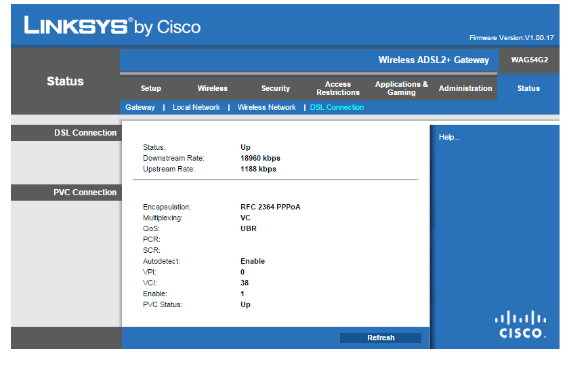Click the Encapsulation: label
This screenshot has width=588, height=381.
tap(167, 207)
